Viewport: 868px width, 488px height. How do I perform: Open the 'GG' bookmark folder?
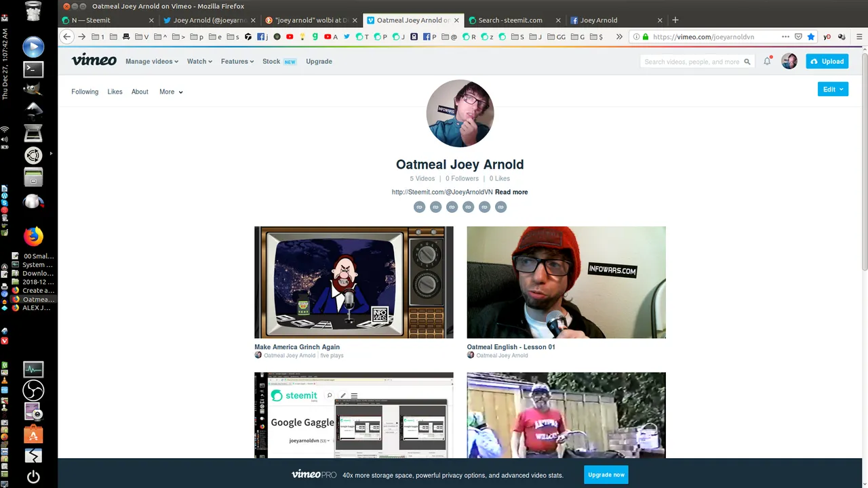pos(556,37)
